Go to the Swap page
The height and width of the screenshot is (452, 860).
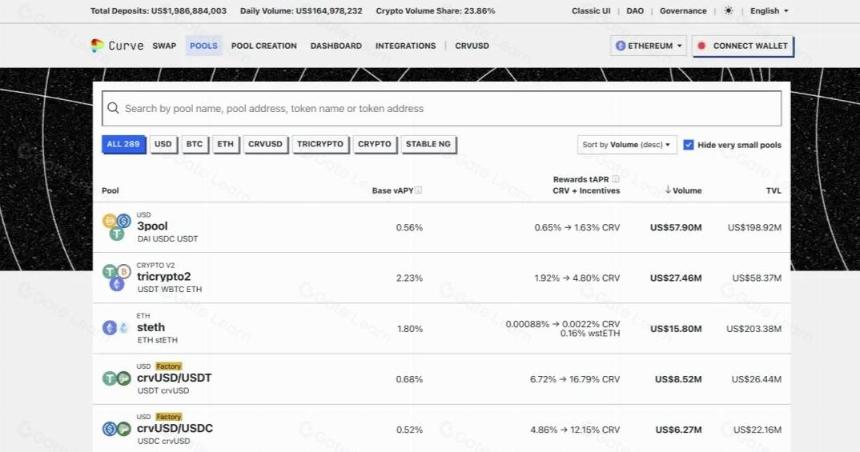tap(164, 46)
